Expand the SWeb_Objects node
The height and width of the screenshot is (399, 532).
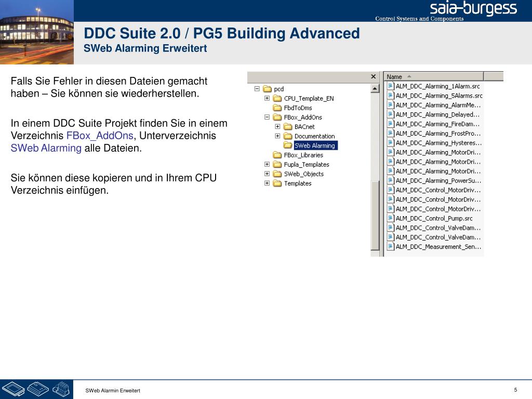(x=267, y=174)
